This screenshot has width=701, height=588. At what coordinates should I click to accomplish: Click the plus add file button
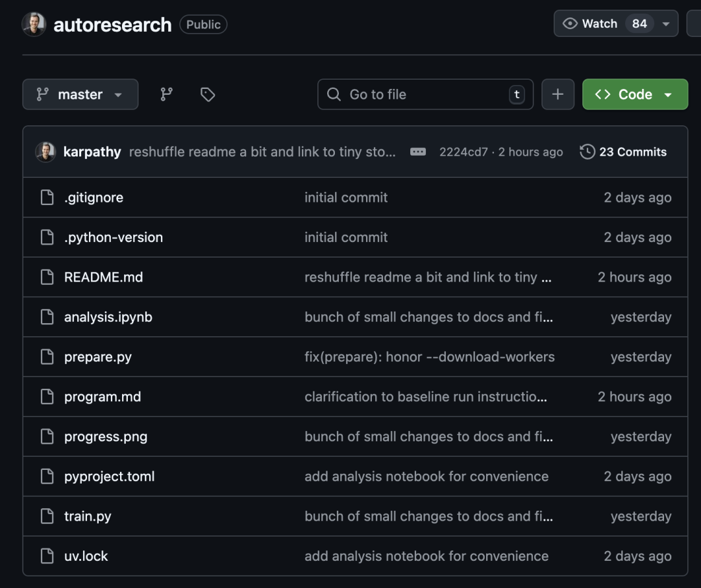click(558, 95)
